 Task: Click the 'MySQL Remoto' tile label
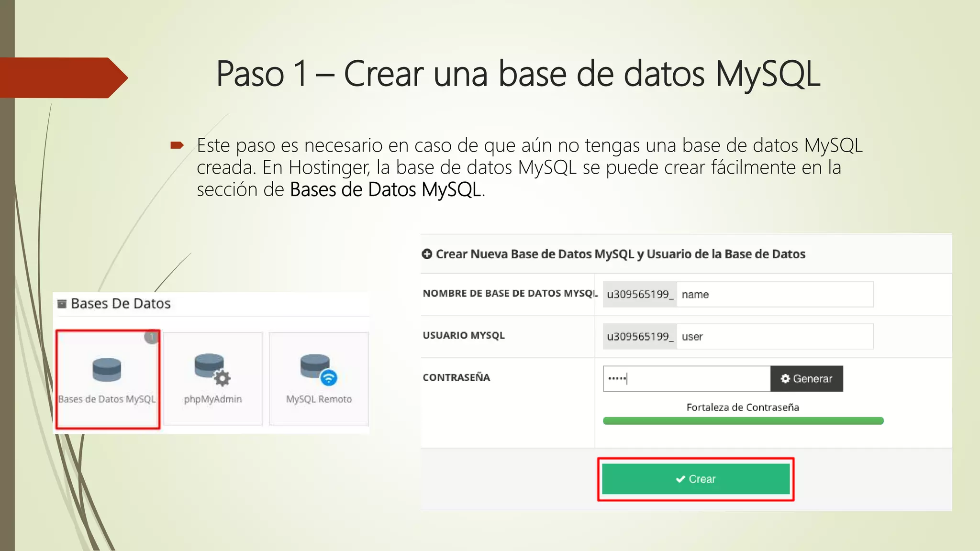click(319, 399)
